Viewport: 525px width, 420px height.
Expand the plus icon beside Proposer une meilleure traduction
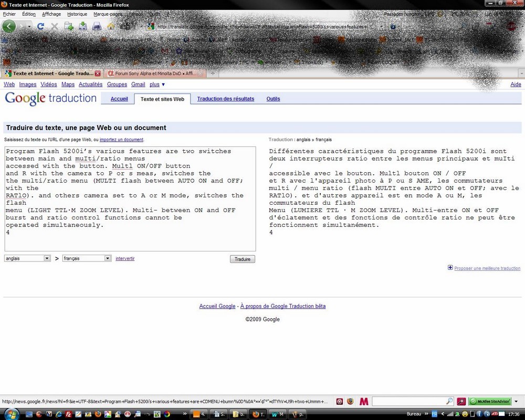point(450,268)
